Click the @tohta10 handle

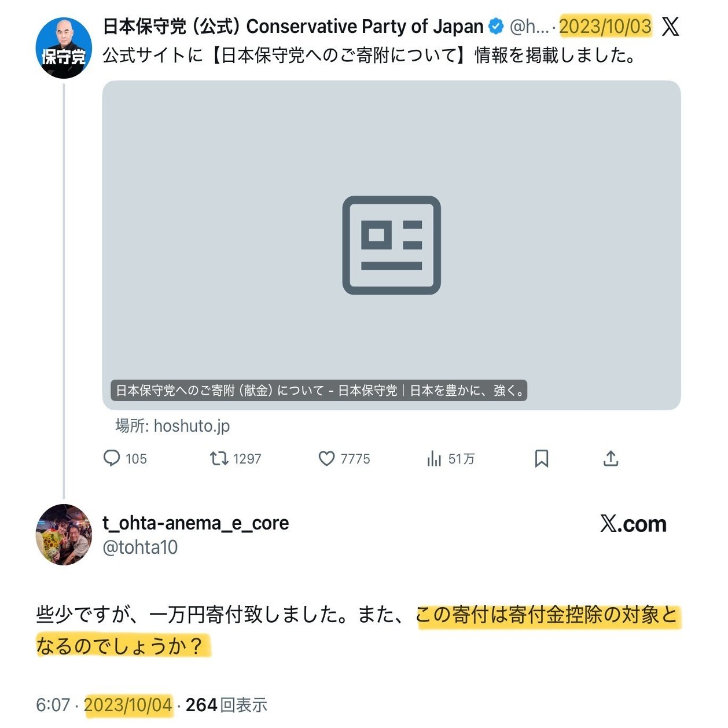[x=140, y=547]
